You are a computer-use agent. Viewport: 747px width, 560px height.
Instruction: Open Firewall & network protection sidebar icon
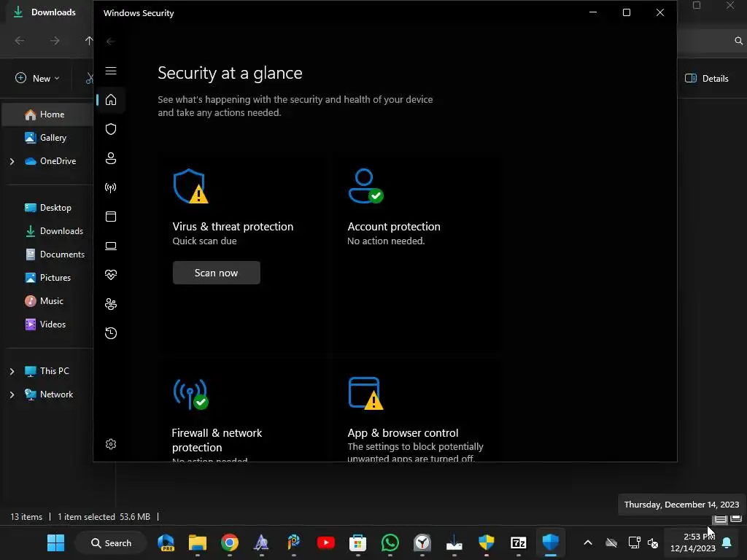tap(111, 187)
